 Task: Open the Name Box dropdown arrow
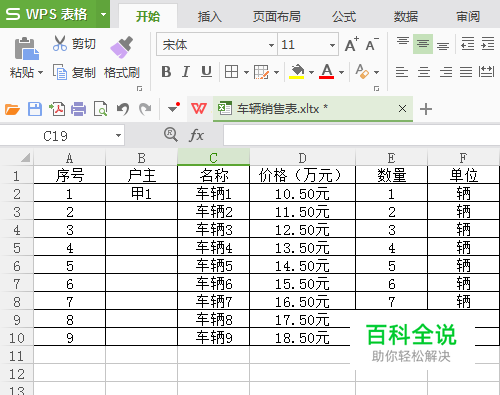[118, 136]
